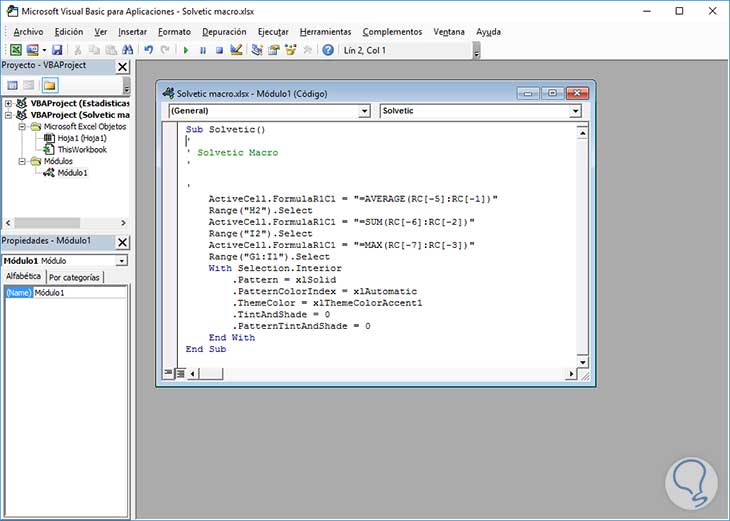Toggle Design Mode icon in toolbar
Screen dimensions: 730x521
pos(236,50)
